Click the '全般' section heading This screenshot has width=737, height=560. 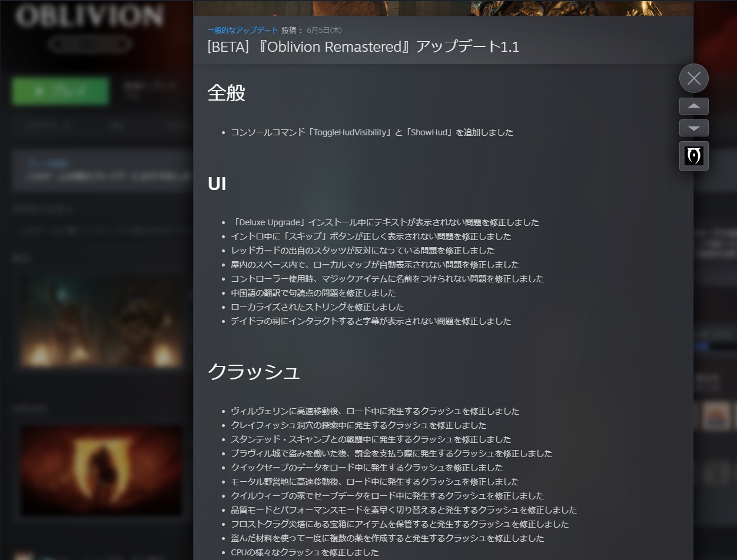(226, 93)
